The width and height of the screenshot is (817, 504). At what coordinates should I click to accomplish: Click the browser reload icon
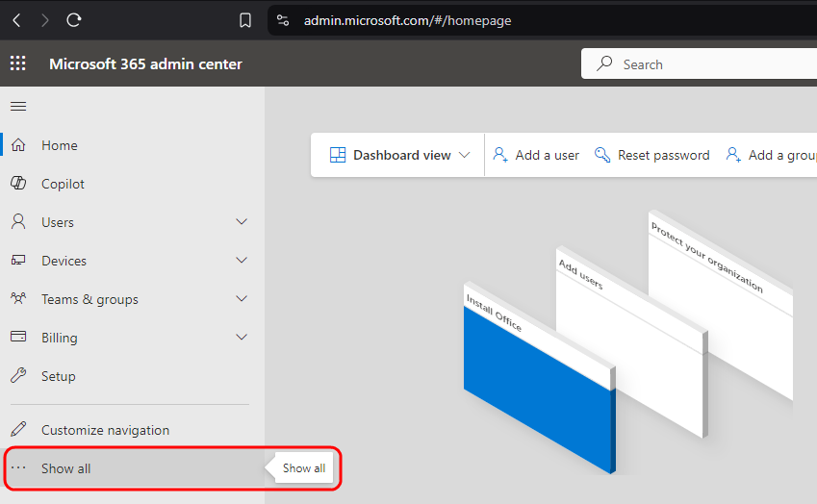tap(74, 20)
